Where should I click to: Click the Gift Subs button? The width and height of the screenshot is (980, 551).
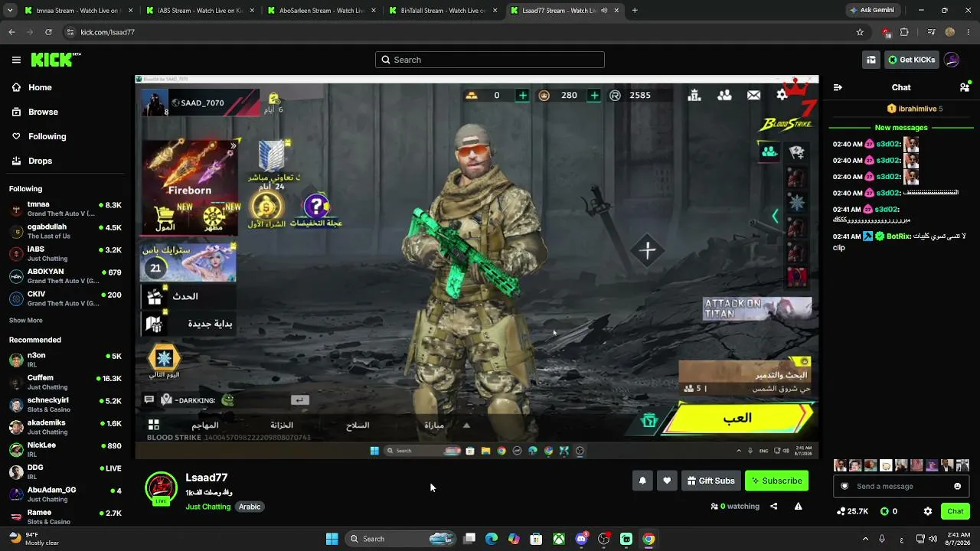tap(711, 481)
